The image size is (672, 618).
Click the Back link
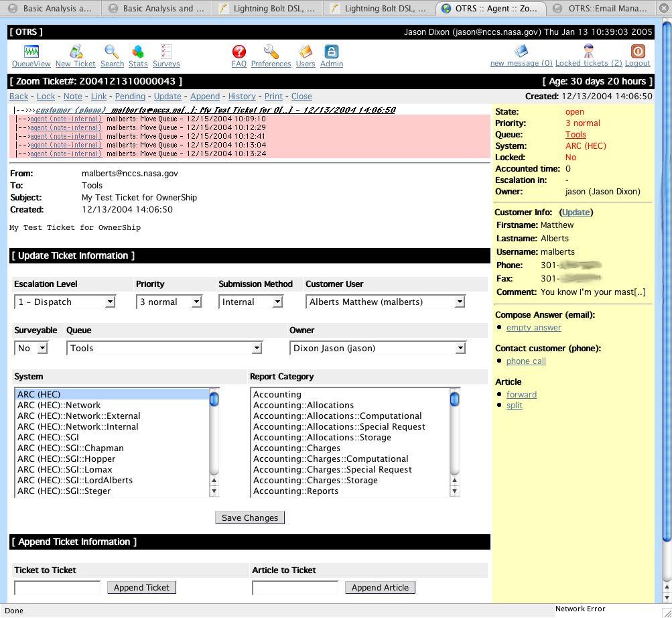(19, 97)
